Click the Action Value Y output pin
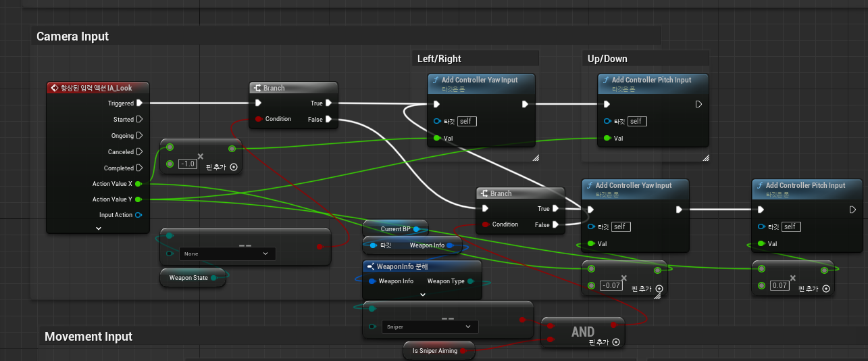Screen dimensions: 868x361 [x=138, y=199]
